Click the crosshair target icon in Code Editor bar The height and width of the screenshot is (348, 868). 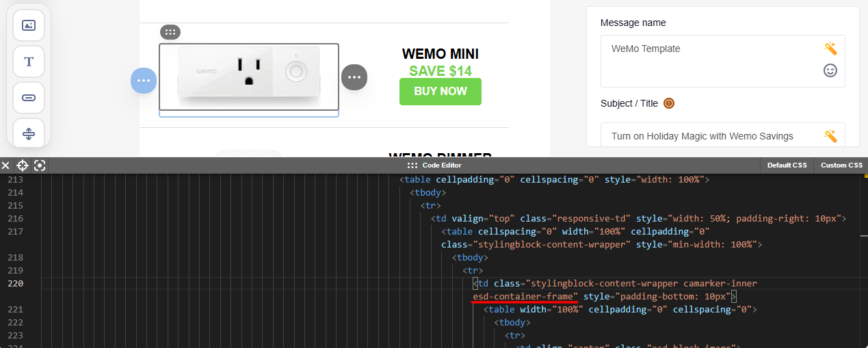pos(23,165)
